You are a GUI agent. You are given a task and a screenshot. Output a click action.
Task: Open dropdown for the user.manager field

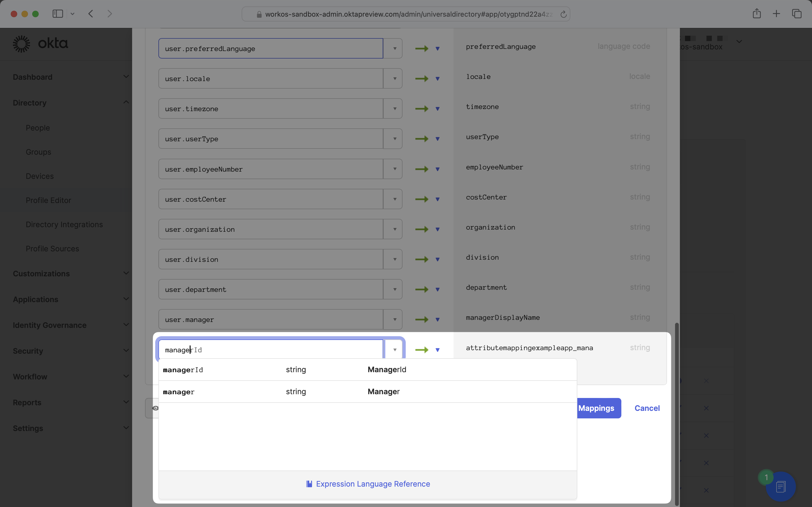pyautogui.click(x=395, y=320)
